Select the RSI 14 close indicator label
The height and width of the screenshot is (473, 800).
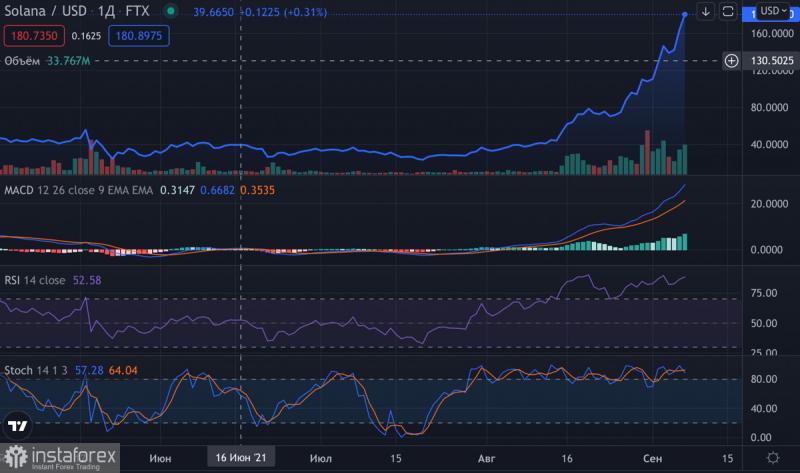click(x=34, y=281)
